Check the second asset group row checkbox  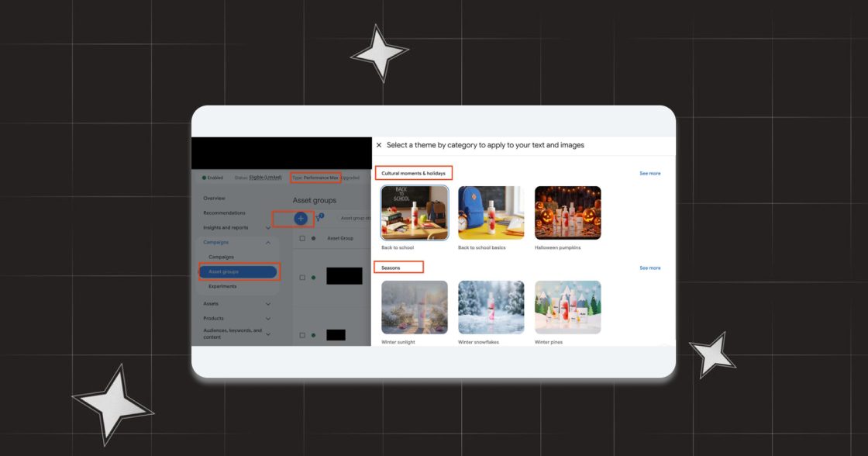pos(302,335)
